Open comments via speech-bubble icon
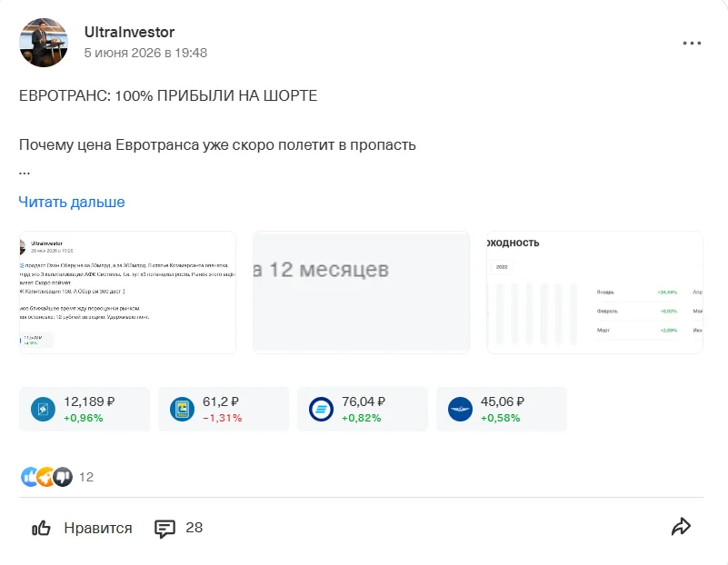This screenshot has width=728, height=565. click(165, 529)
